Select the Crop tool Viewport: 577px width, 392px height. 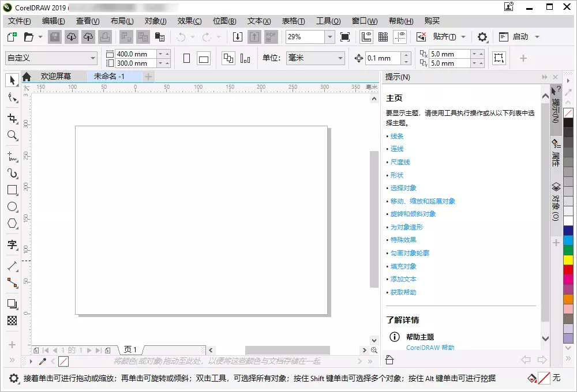[12, 118]
